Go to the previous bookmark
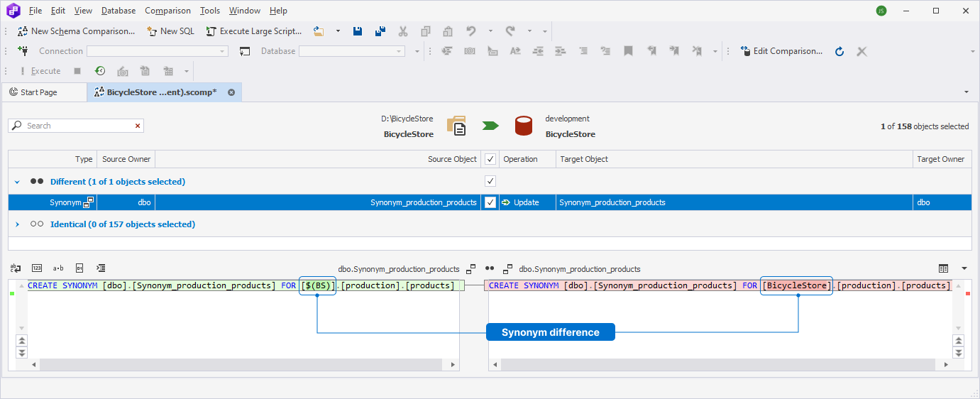Image resolution: width=980 pixels, height=399 pixels. coord(651,51)
